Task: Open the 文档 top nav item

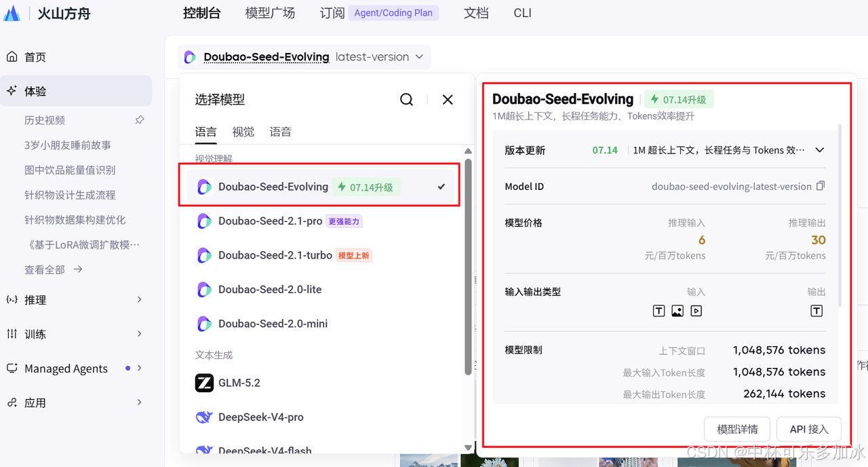Action: pyautogui.click(x=477, y=13)
